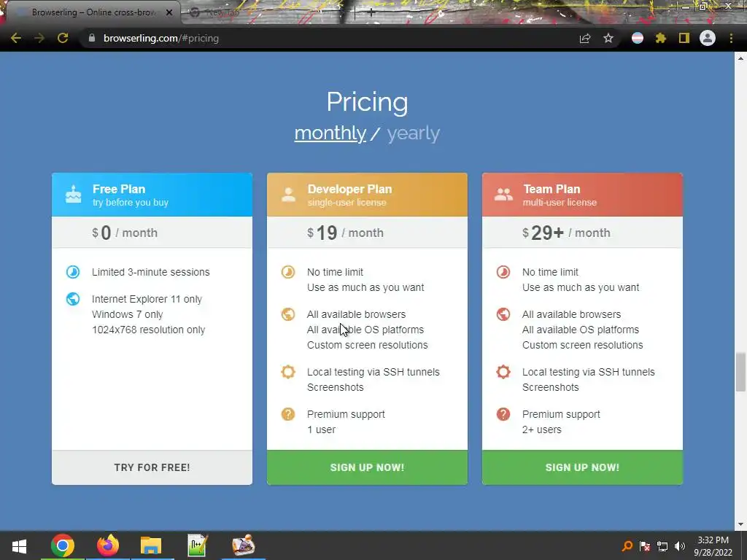Close the Browserling tab
This screenshot has height=560, width=747.
click(x=169, y=12)
